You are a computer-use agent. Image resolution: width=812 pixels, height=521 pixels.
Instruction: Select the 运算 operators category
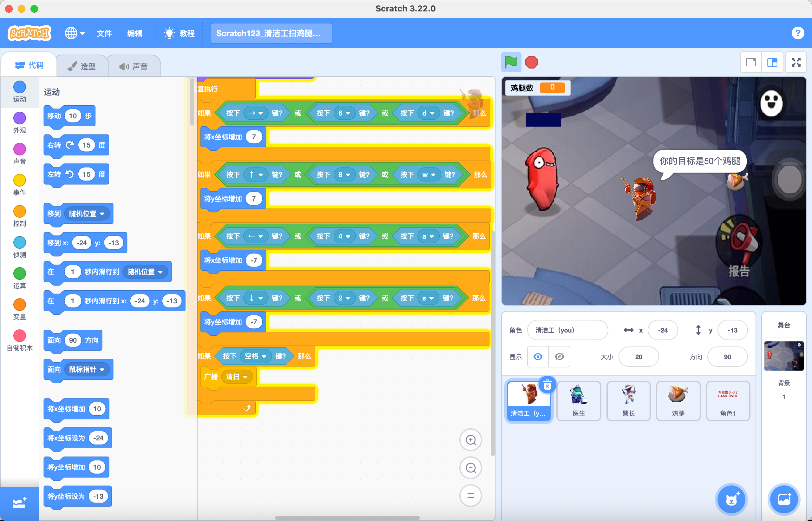[x=20, y=278]
